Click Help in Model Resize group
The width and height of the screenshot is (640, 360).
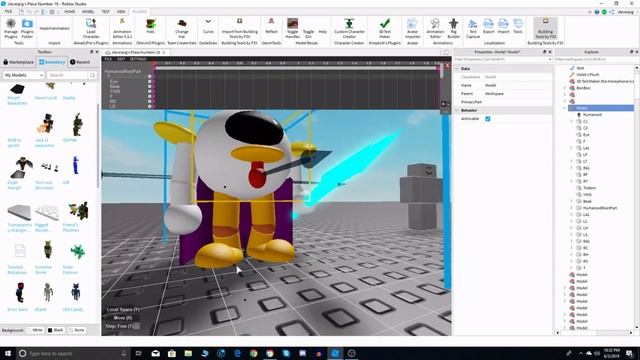pyautogui.click(x=322, y=31)
